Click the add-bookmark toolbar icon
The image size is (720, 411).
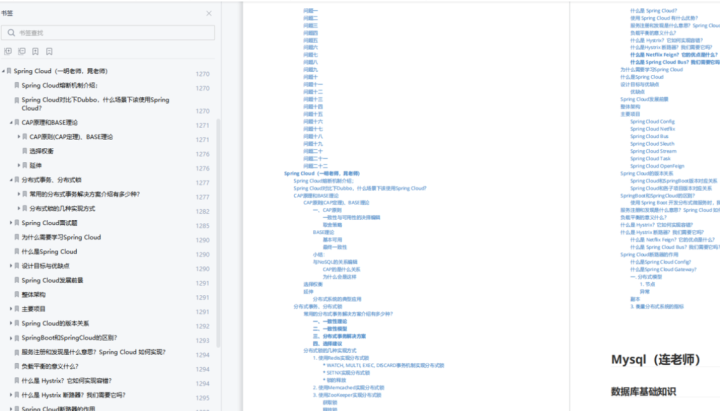pos(35,51)
